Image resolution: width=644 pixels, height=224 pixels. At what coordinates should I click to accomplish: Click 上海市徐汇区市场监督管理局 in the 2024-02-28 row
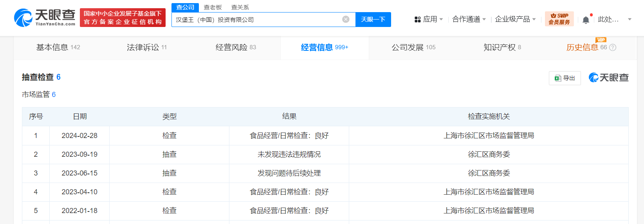pos(489,136)
